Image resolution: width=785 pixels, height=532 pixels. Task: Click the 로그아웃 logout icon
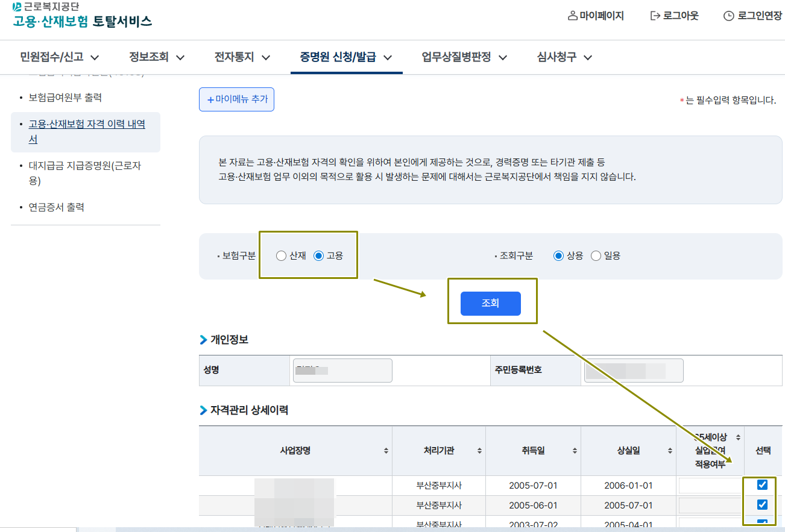(655, 16)
